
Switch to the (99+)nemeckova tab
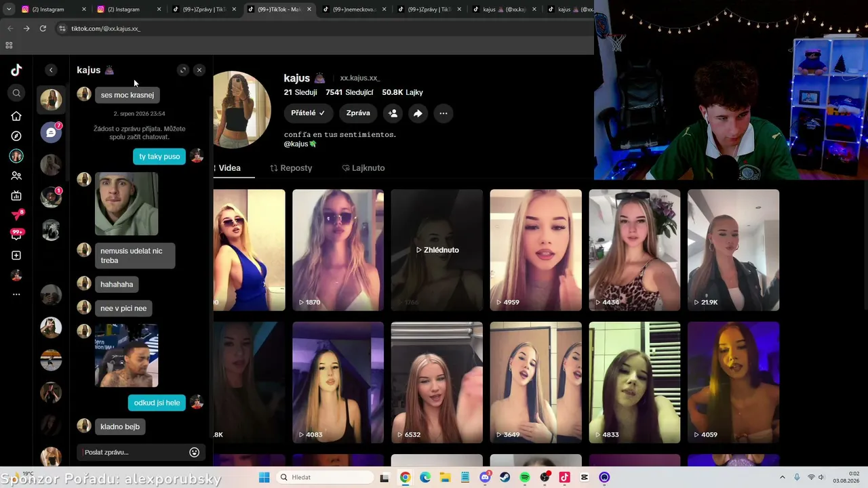click(x=354, y=9)
